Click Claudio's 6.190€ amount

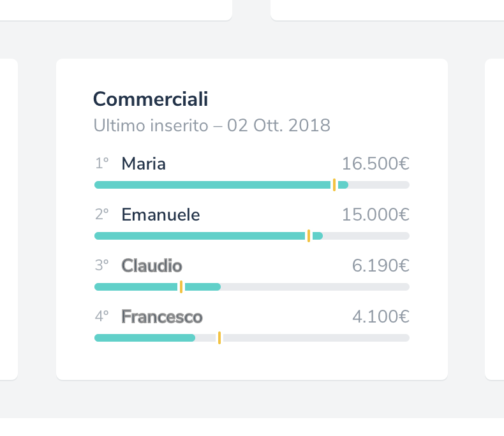(380, 266)
